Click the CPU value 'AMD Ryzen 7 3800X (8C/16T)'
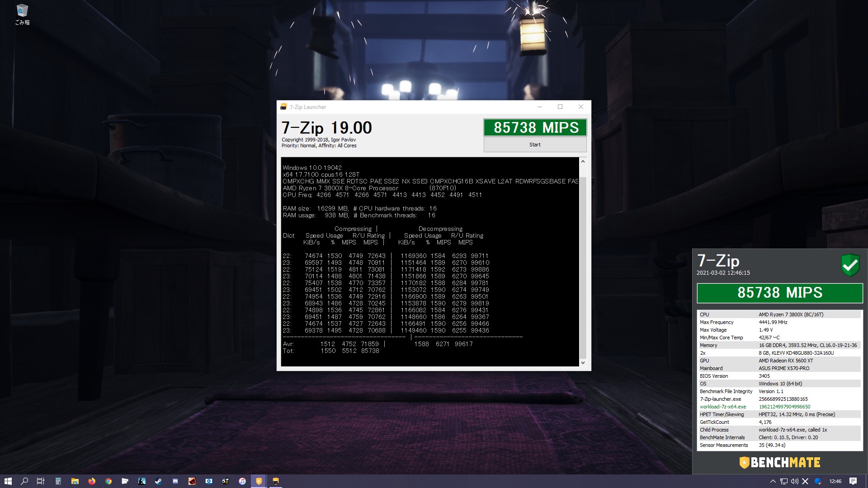The height and width of the screenshot is (488, 868). point(791,314)
